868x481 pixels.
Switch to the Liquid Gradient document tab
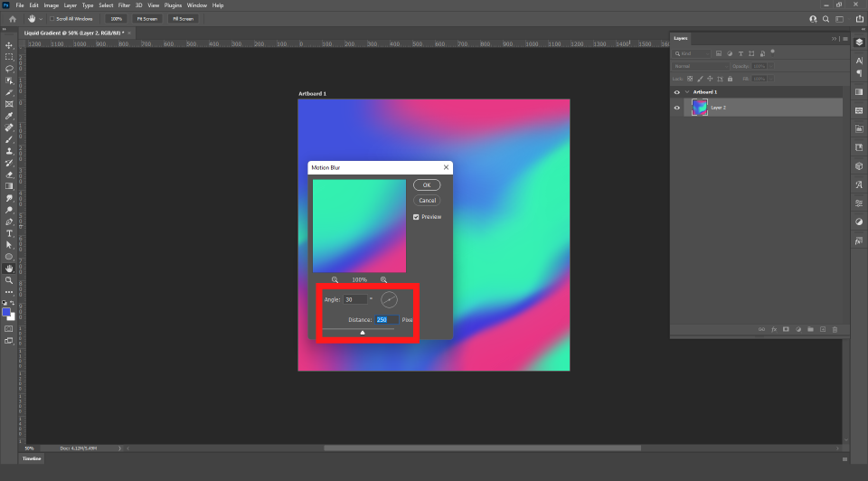(74, 33)
